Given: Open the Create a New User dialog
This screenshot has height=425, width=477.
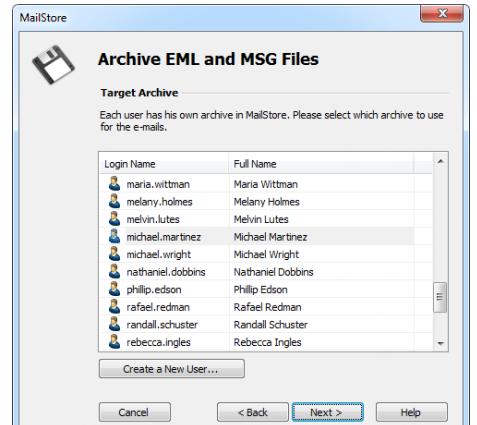Looking at the screenshot, I should tap(172, 369).
